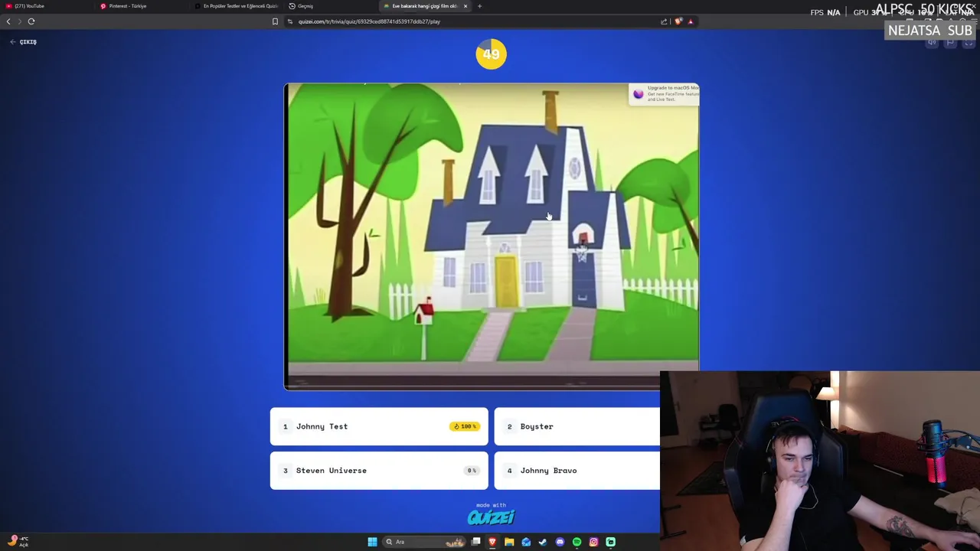Click the countdown timer circle
980x551 pixels.
coord(491,54)
